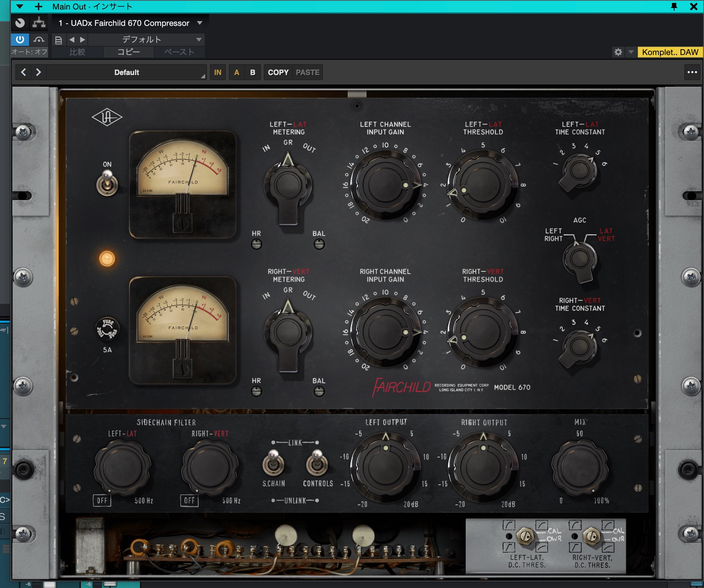Open the preset file page icon
The width and height of the screenshot is (704, 588).
(58, 40)
